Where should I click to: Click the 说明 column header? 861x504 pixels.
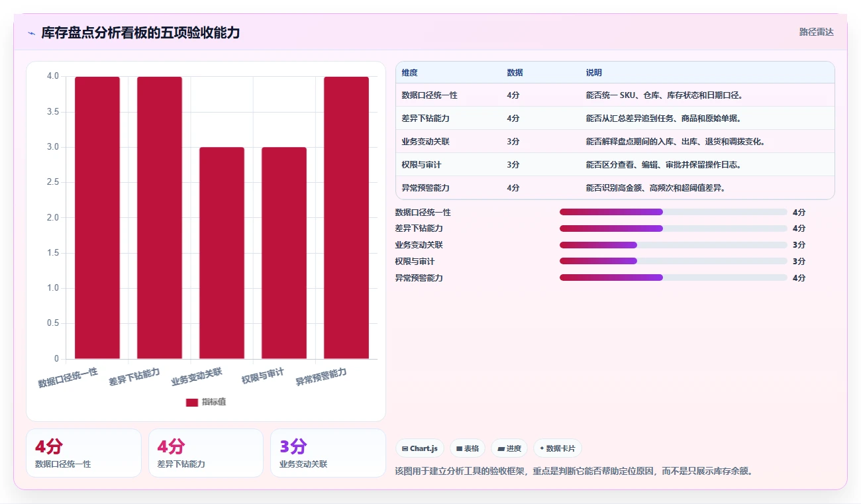tap(594, 72)
